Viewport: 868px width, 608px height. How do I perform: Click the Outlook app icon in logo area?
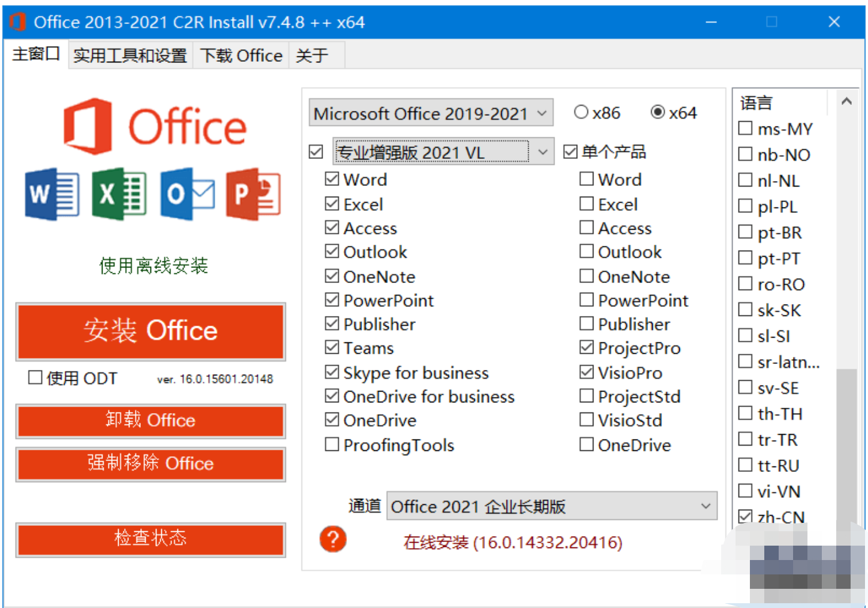[x=187, y=194]
